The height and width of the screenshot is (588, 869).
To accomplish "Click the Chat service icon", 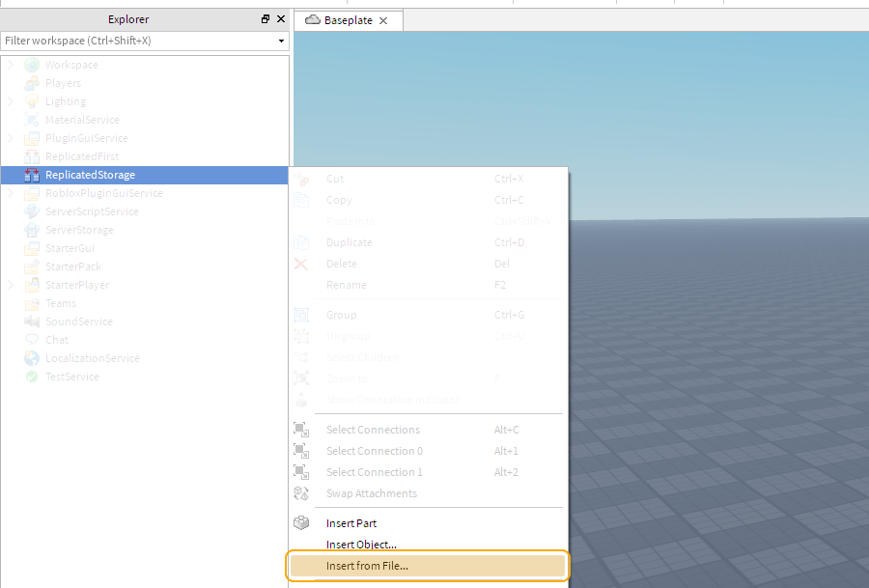I will 33,339.
